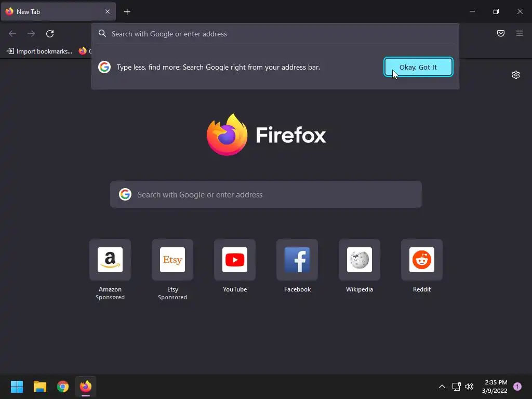The width and height of the screenshot is (532, 399).
Task: Save to Pocket icon in toolbar
Action: 500,33
